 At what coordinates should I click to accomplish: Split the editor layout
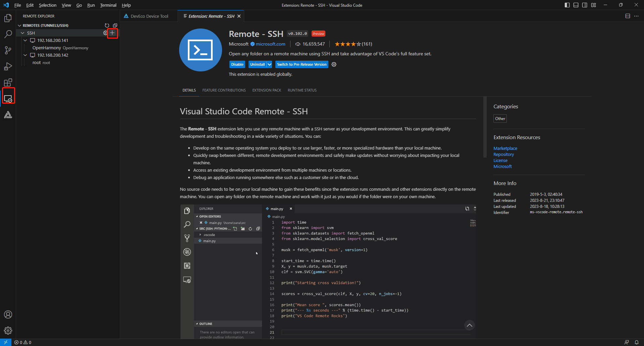point(628,16)
